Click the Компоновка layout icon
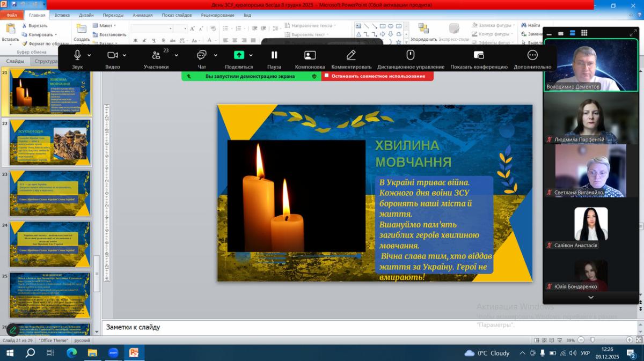This screenshot has width=644, height=361. [310, 55]
